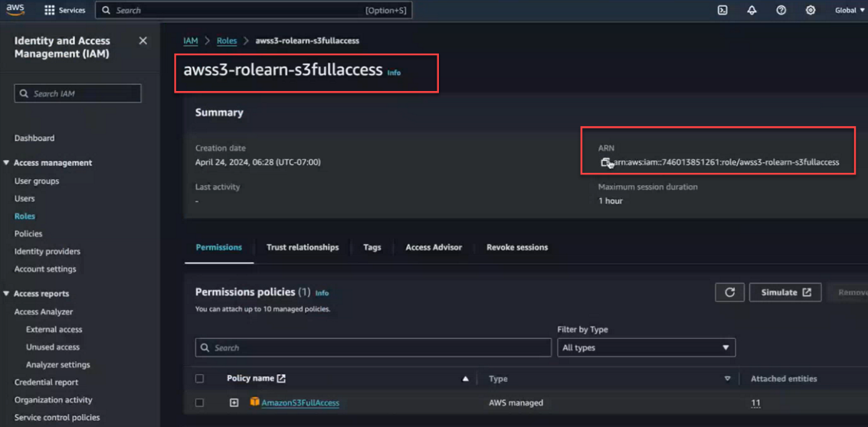Collapse the Access management section
Screen dimensions: 868x427
pos(7,163)
